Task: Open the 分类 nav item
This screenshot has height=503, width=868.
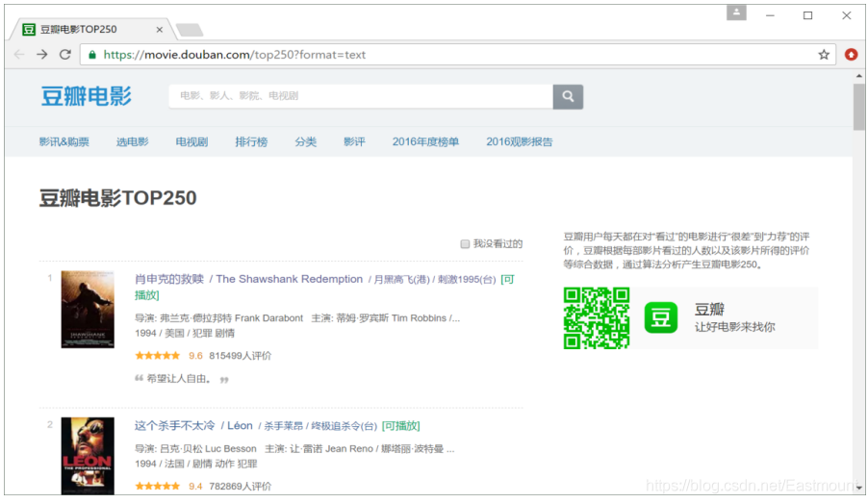Action: tap(306, 141)
